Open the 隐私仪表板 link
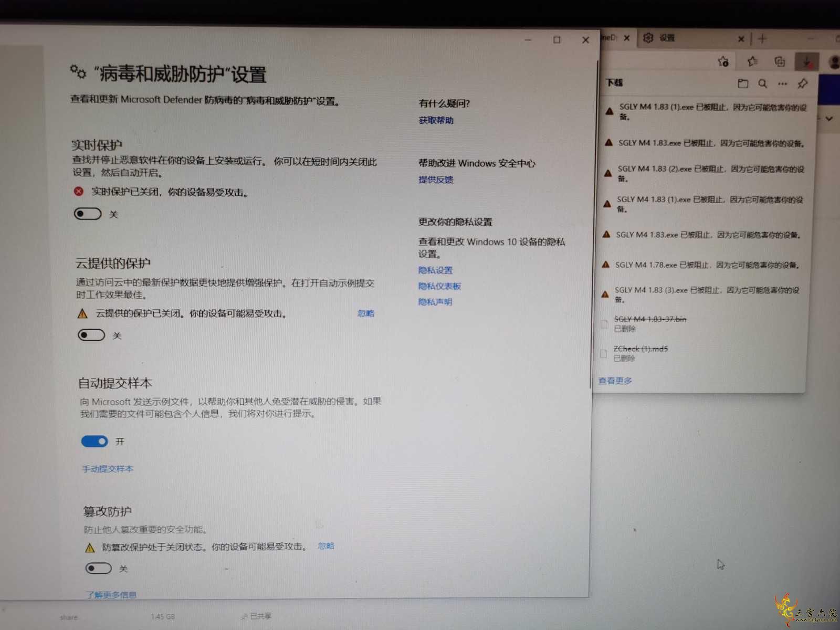The image size is (840, 630). tap(439, 286)
